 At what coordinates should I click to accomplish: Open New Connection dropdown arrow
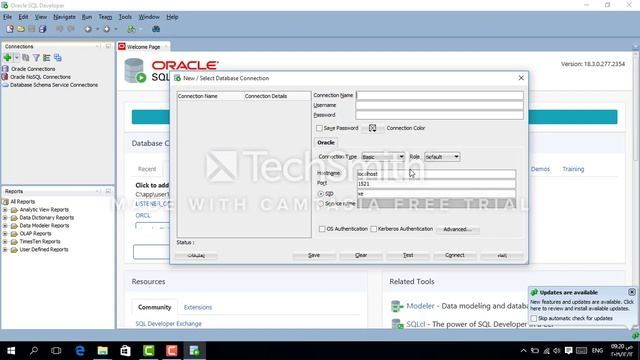[x=17, y=58]
